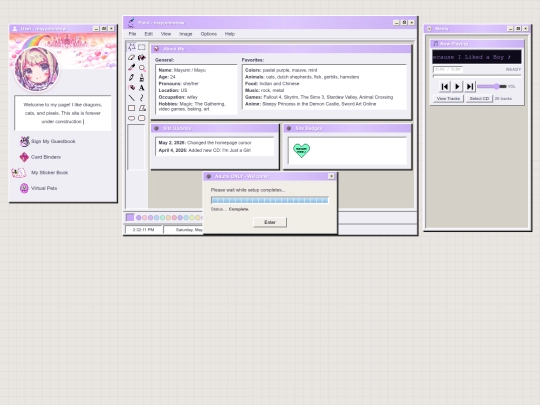The width and height of the screenshot is (540, 405).
Task: Open the View menu
Action: [x=166, y=34]
